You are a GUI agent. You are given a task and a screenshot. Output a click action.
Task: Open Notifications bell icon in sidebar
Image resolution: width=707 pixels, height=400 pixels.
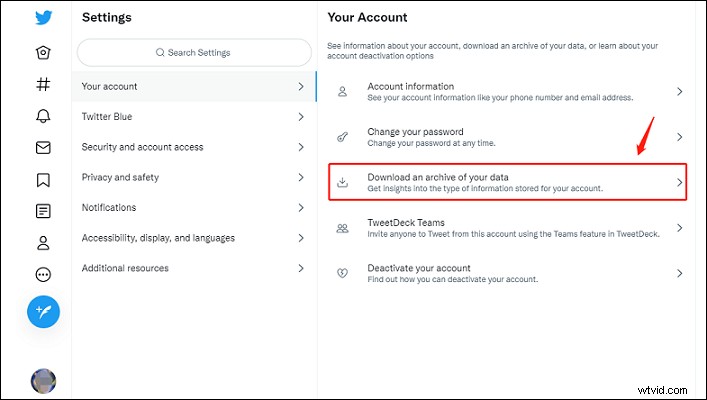tap(43, 116)
